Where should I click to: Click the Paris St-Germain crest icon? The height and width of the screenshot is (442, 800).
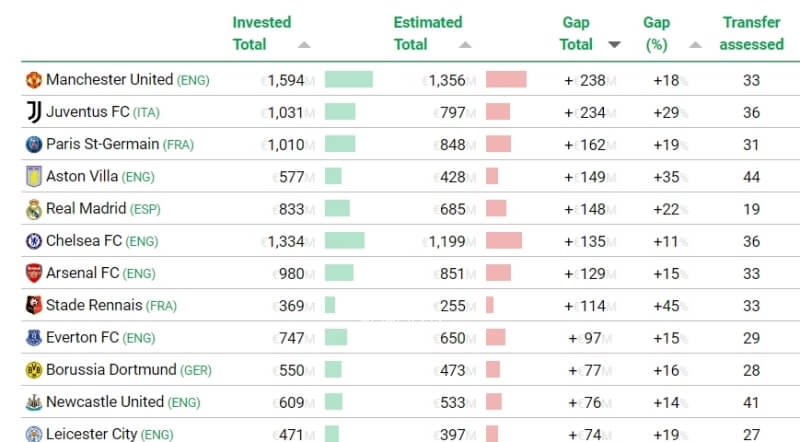click(34, 144)
